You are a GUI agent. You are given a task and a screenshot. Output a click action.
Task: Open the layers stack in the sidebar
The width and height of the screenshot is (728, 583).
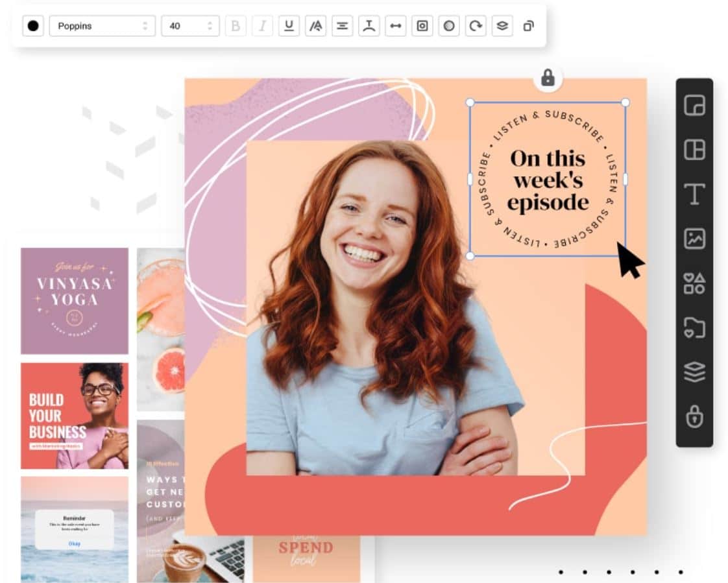694,372
